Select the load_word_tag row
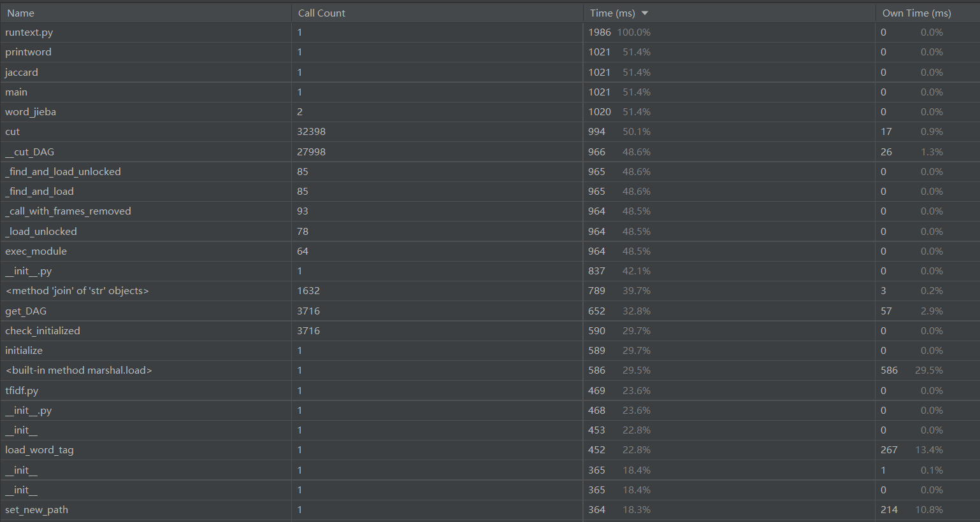Viewport: 980px width, 522px height. 40,450
